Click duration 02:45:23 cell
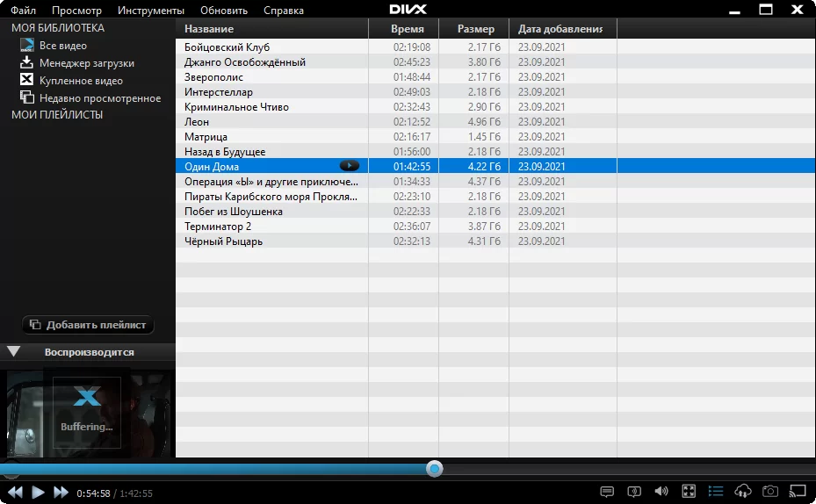Viewport: 816px width, 504px height. [x=412, y=61]
